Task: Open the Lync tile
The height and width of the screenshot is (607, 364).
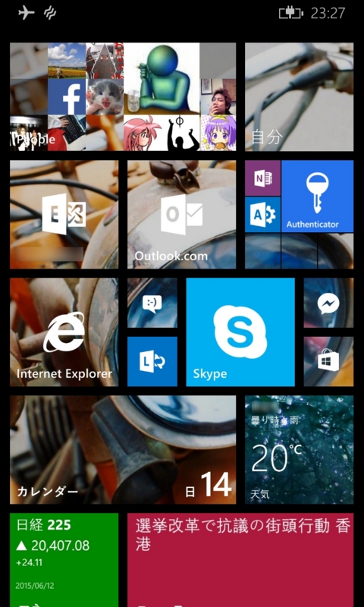Action: [x=152, y=362]
